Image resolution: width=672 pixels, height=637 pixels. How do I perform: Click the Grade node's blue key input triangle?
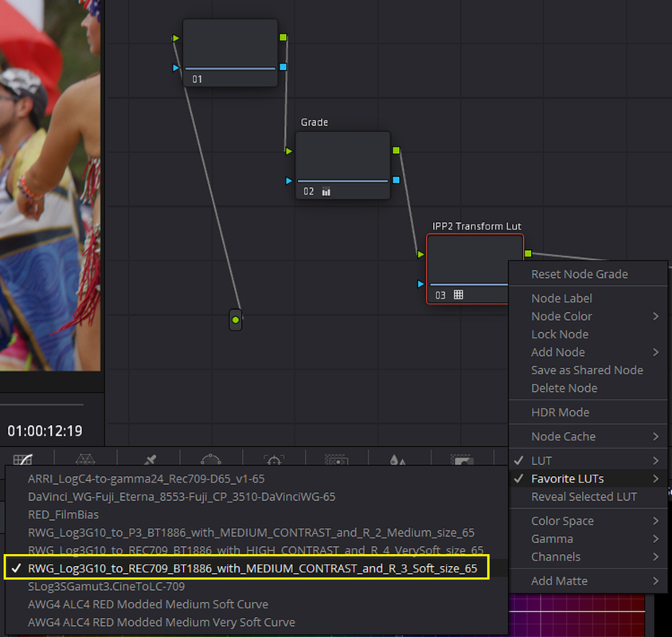click(x=289, y=181)
